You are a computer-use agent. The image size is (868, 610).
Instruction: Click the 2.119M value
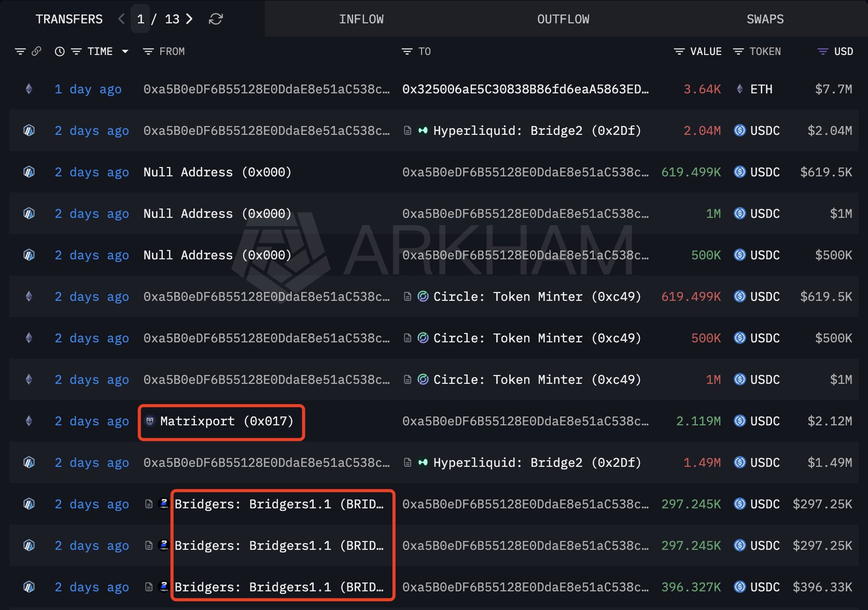(x=698, y=421)
